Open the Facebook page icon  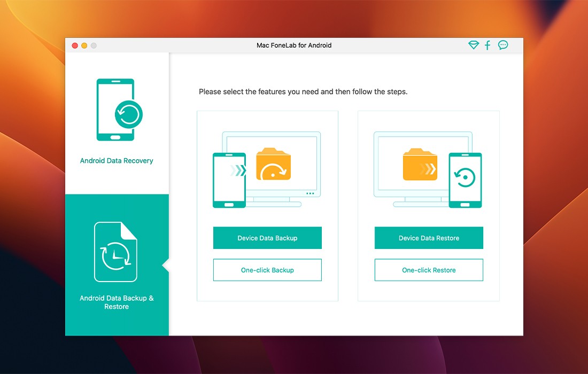488,45
